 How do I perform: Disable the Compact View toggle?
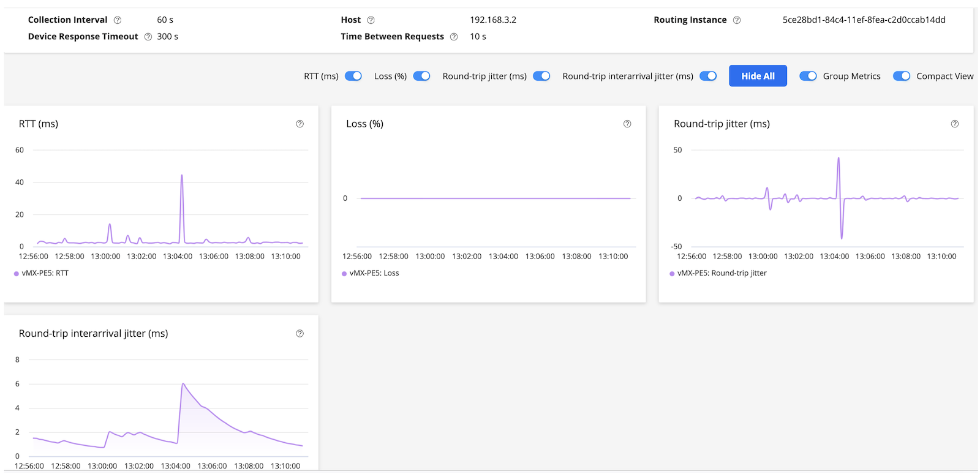coord(902,76)
